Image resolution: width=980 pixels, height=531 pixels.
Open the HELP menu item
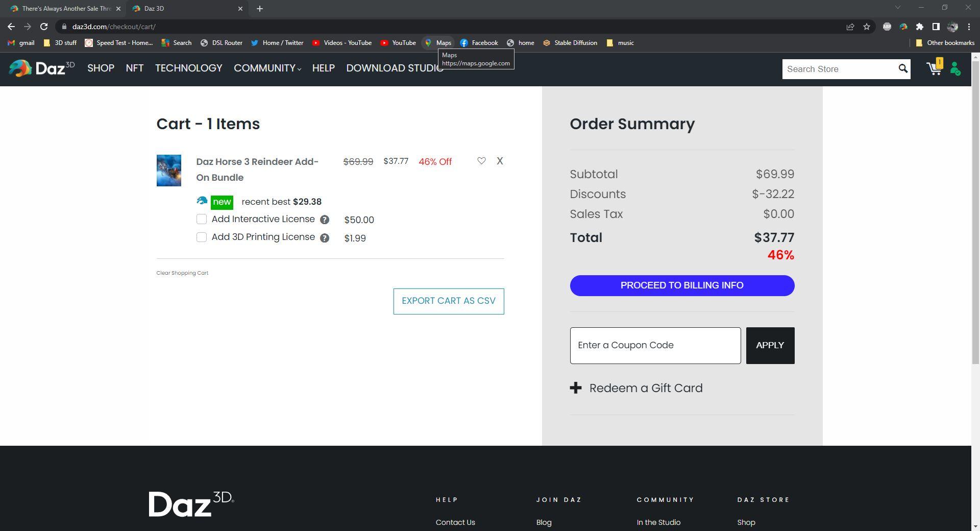click(x=324, y=68)
